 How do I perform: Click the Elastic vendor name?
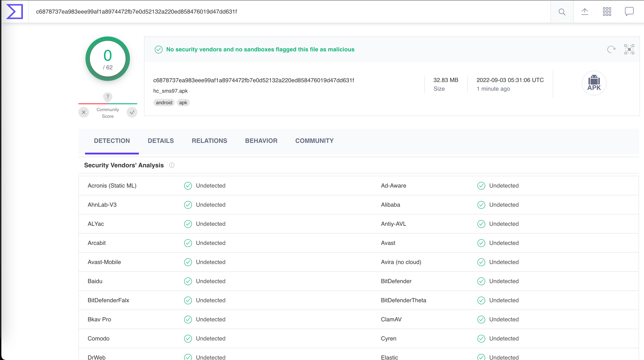[x=389, y=357]
